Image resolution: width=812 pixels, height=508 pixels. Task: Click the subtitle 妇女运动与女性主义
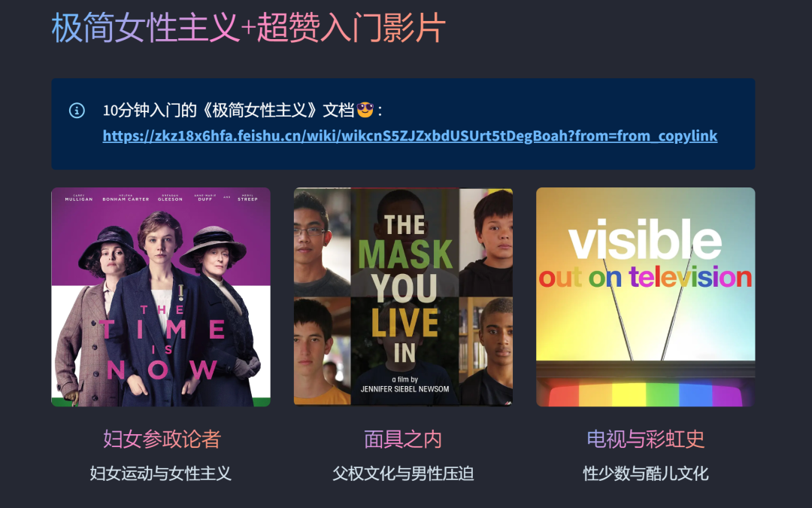[161, 473]
